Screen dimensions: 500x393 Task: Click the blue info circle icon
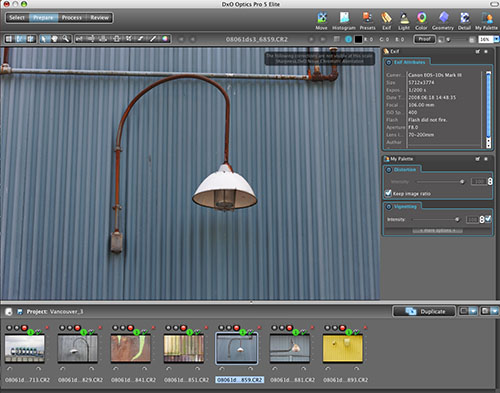348,39
